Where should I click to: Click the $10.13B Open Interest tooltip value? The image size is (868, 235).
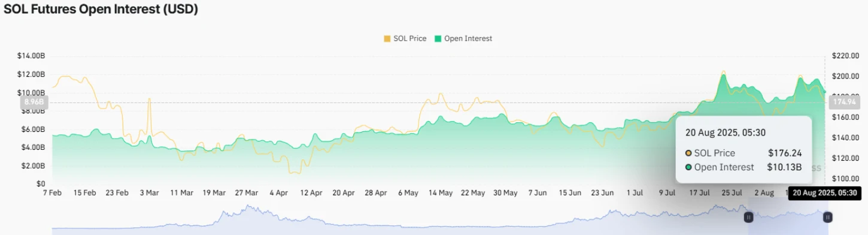(784, 167)
